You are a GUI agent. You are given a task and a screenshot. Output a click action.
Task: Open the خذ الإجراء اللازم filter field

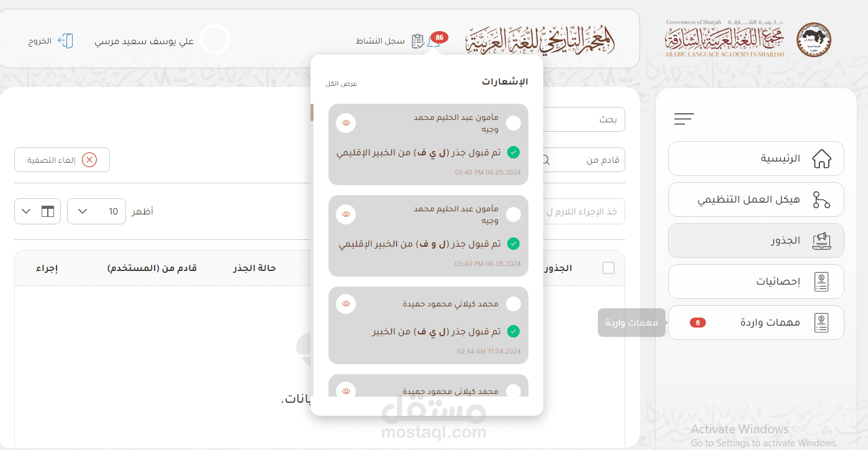pyautogui.click(x=584, y=211)
